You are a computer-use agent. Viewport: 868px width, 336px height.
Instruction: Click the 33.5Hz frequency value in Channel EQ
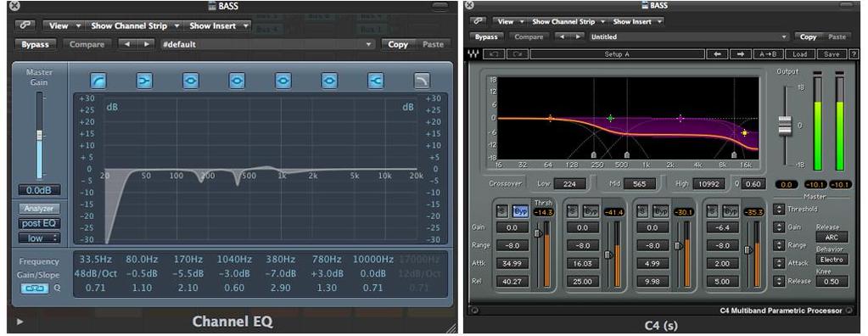point(95,259)
